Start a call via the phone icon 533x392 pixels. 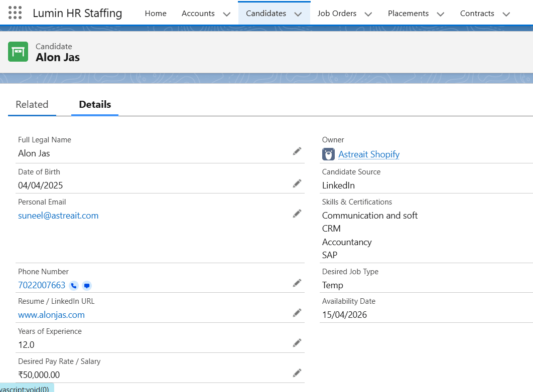tap(73, 285)
